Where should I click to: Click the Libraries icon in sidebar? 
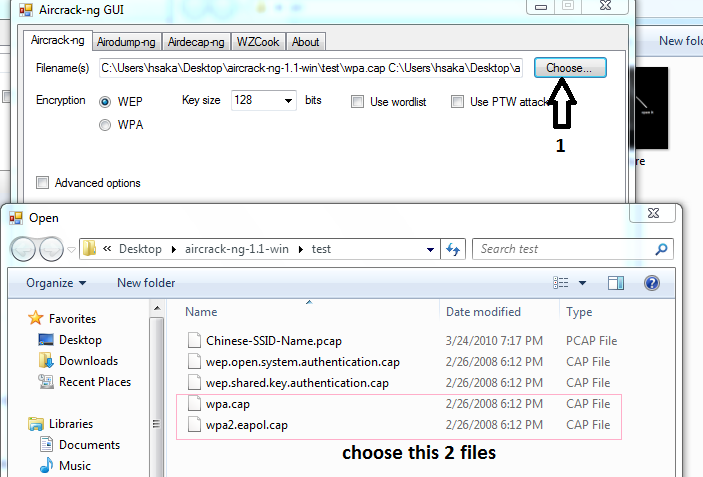pos(35,424)
